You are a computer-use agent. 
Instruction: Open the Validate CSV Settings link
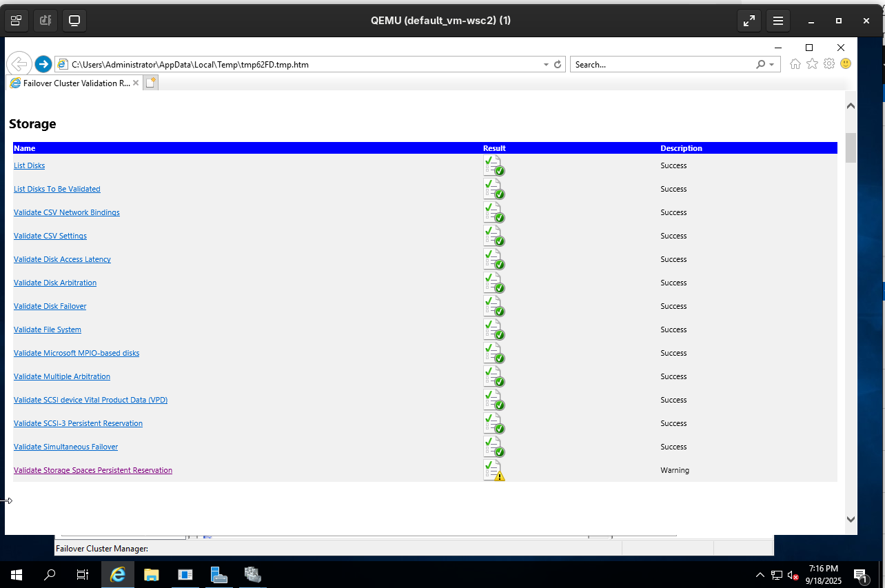pyautogui.click(x=50, y=236)
